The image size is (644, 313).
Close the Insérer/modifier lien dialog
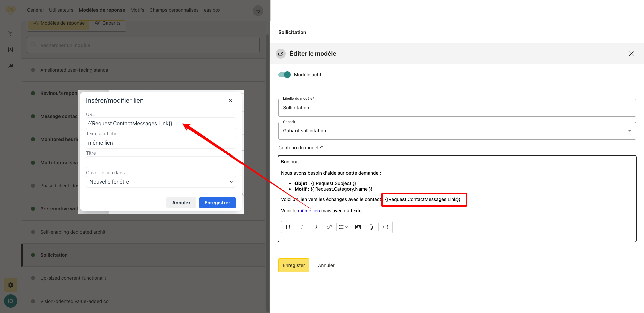(230, 100)
